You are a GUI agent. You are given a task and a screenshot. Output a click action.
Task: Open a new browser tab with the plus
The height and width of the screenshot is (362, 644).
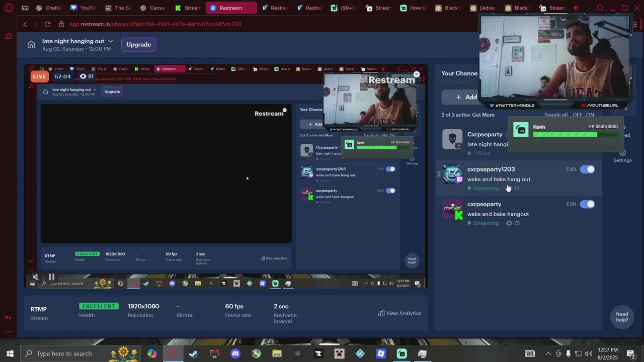pos(576,8)
